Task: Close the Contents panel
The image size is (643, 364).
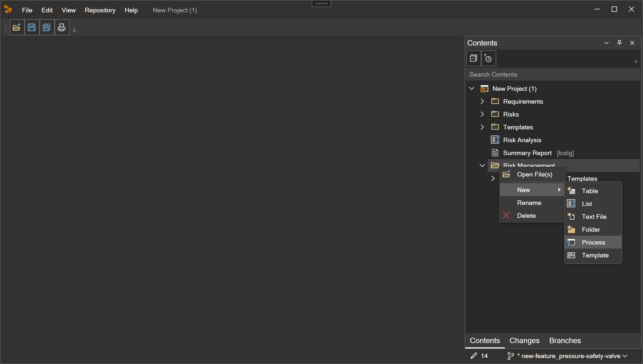Action: pos(632,43)
